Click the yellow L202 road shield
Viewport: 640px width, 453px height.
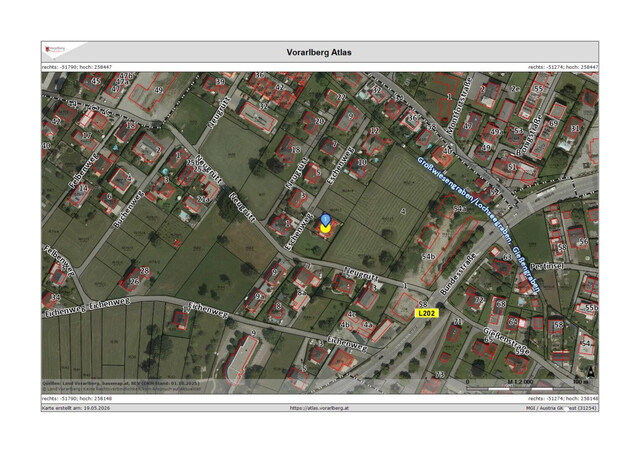pos(427,313)
